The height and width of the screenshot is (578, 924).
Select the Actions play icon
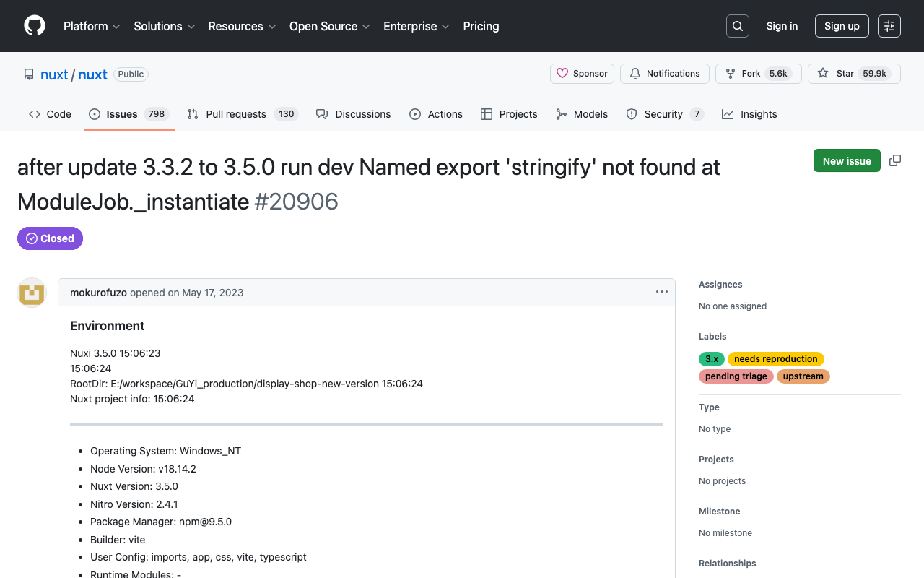415,114
